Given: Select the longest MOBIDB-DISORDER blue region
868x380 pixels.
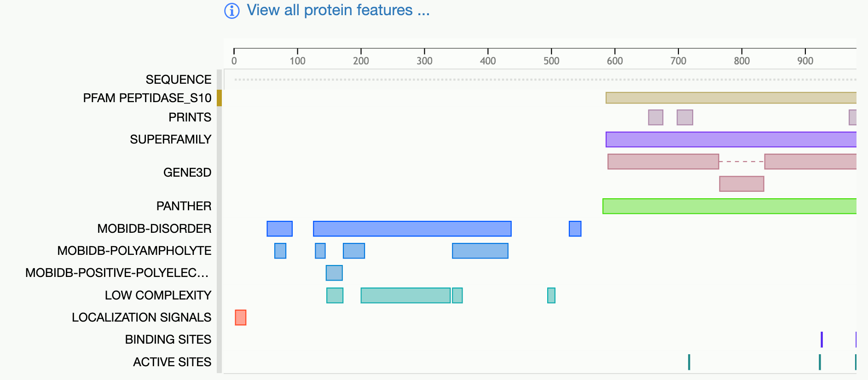Looking at the screenshot, I should coord(412,229).
